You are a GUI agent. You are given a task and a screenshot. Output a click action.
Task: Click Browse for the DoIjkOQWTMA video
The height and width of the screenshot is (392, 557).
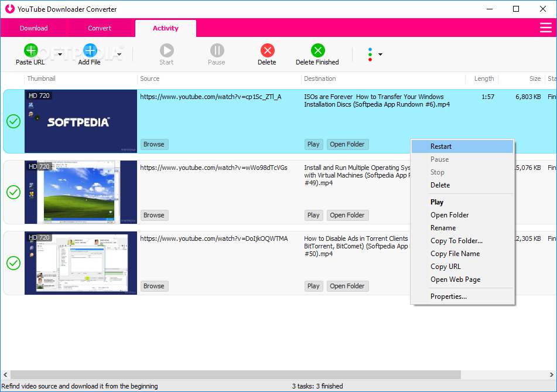[x=154, y=286]
